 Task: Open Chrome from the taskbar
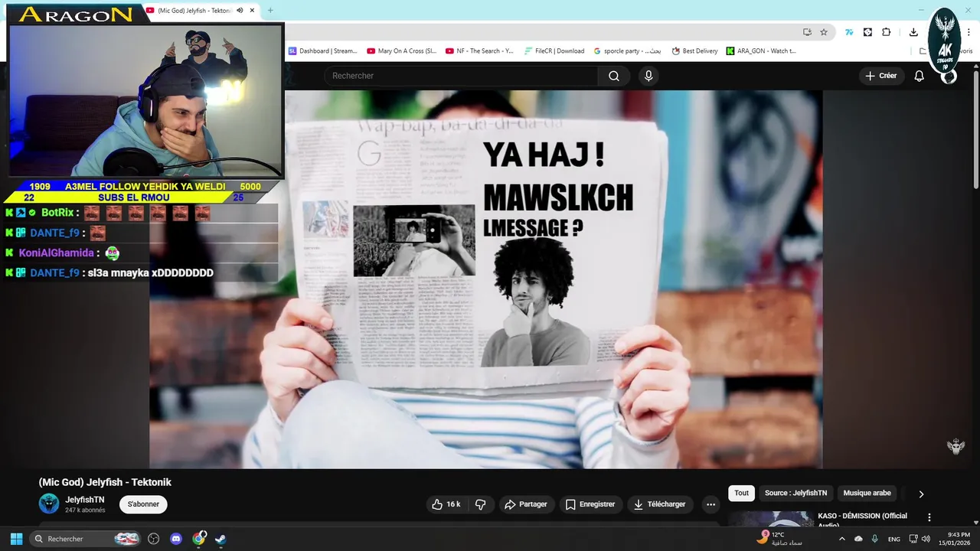click(x=198, y=539)
